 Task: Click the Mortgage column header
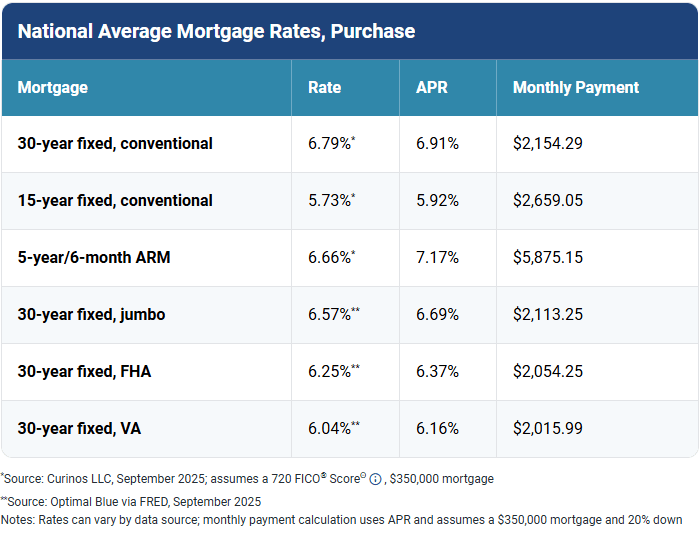point(53,87)
